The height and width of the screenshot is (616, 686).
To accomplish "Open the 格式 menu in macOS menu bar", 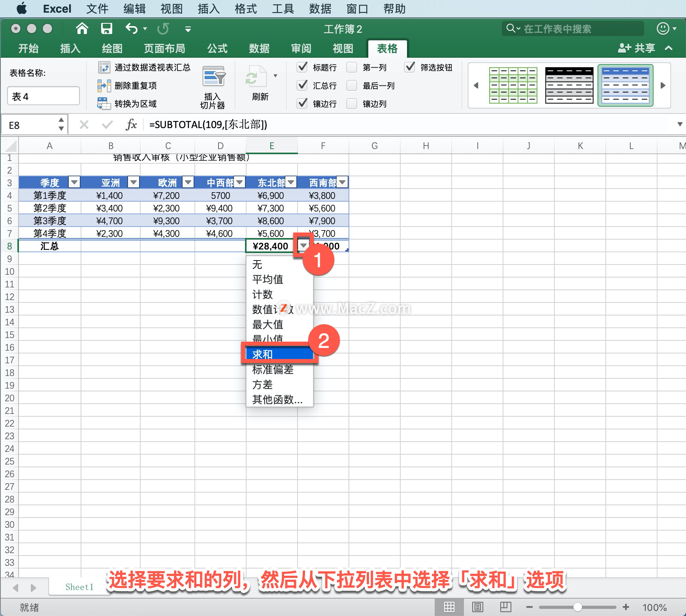I will [246, 8].
